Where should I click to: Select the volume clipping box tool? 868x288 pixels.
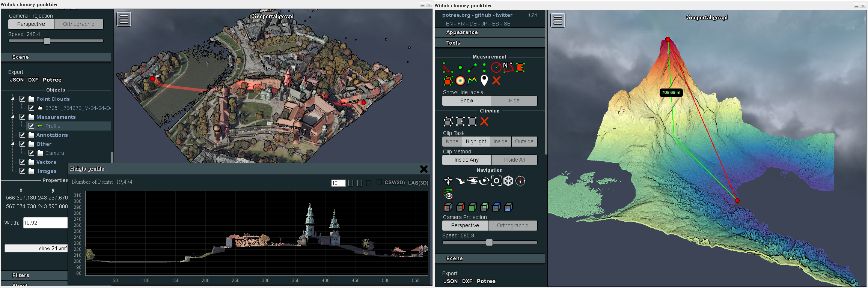pos(448,121)
